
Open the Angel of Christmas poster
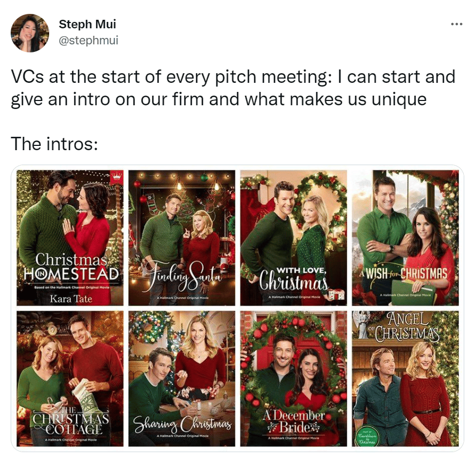point(405,378)
